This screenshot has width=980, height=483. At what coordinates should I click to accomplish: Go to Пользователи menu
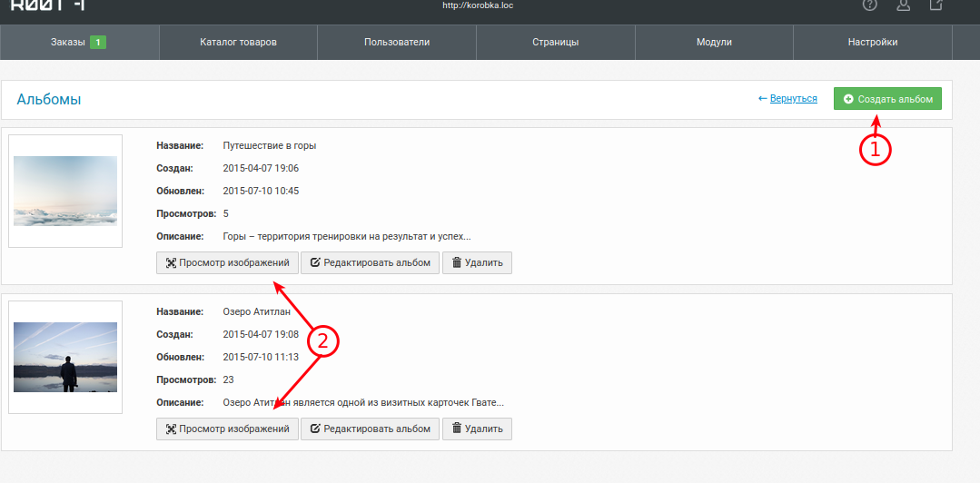coord(397,43)
